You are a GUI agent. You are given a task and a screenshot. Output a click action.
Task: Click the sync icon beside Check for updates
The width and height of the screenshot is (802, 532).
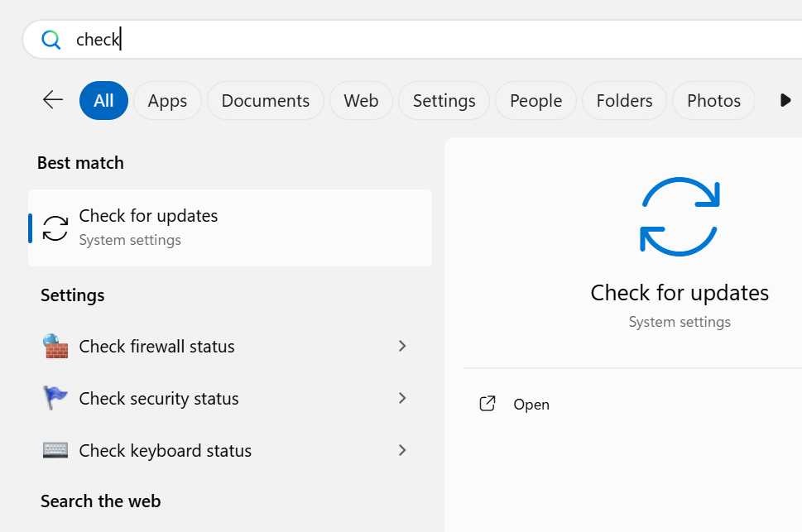(55, 228)
